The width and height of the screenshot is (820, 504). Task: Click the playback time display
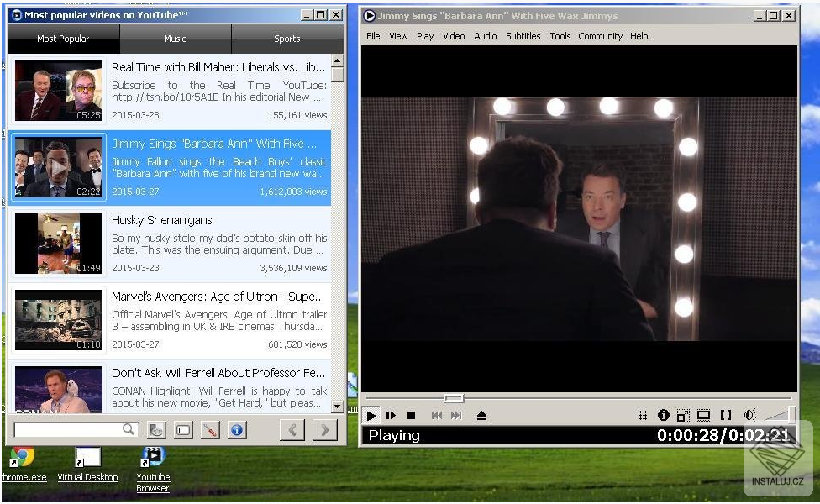click(723, 435)
